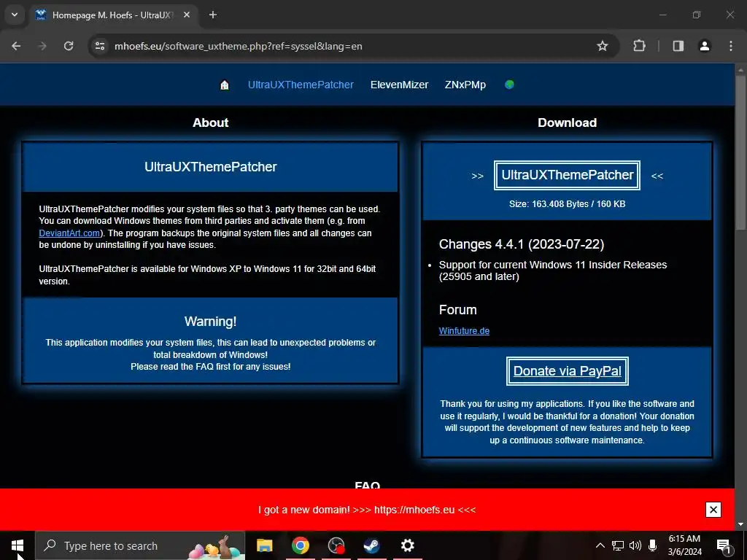
Task: Open a new tab with the plus button
Action: 213,15
